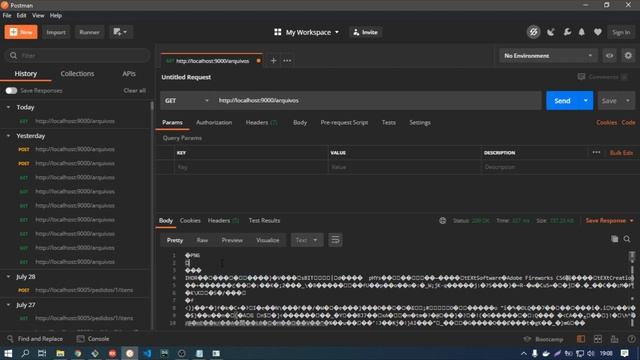The image size is (640, 360).
Task: Send the request
Action: tap(562, 100)
